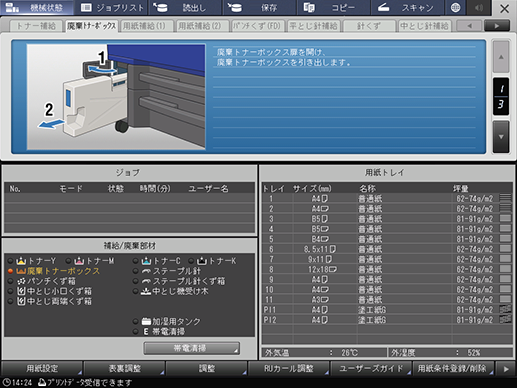Open the 読出し recall function
Screen dimensions: 517x388
click(185, 7)
